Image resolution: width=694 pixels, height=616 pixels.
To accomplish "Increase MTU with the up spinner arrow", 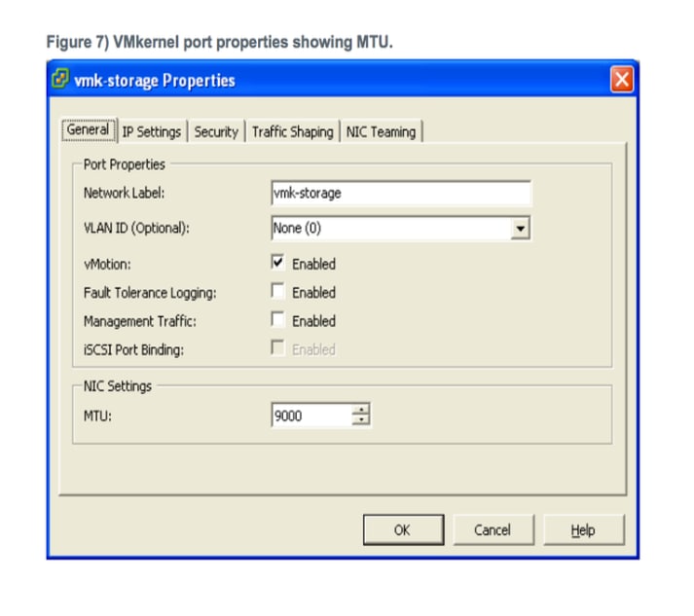I will (361, 411).
